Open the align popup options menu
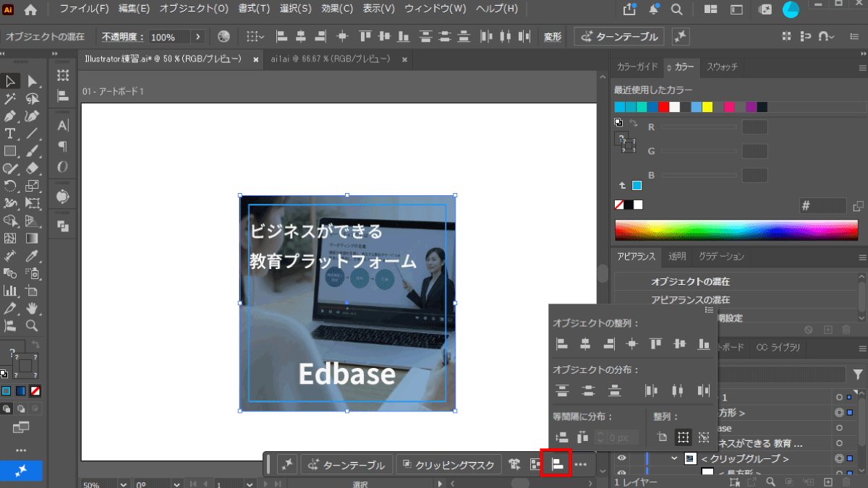 pos(710,310)
